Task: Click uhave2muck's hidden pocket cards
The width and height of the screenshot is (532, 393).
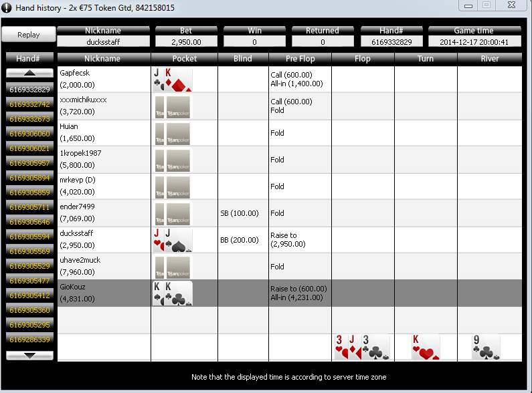Action: coord(173,267)
